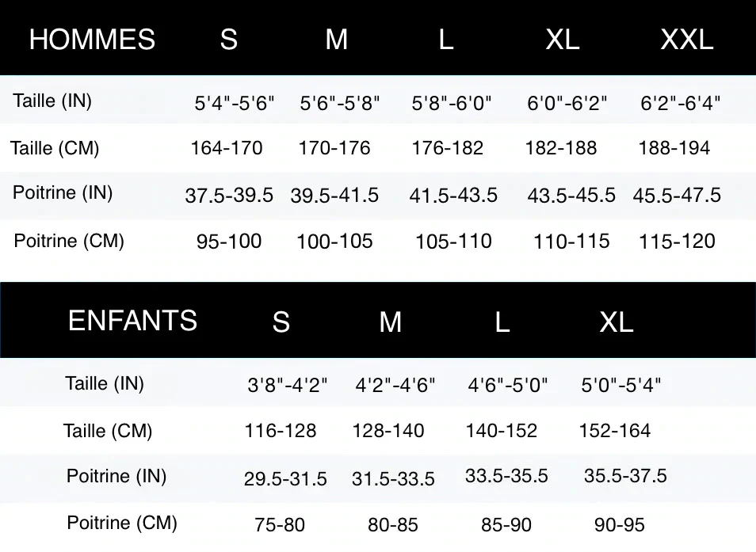Click the 110-115 chest cell
Screen dimensions: 756x552
pos(571,241)
